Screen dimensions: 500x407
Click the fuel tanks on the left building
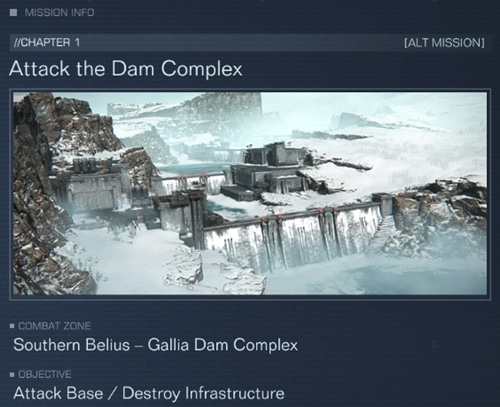tap(85, 165)
